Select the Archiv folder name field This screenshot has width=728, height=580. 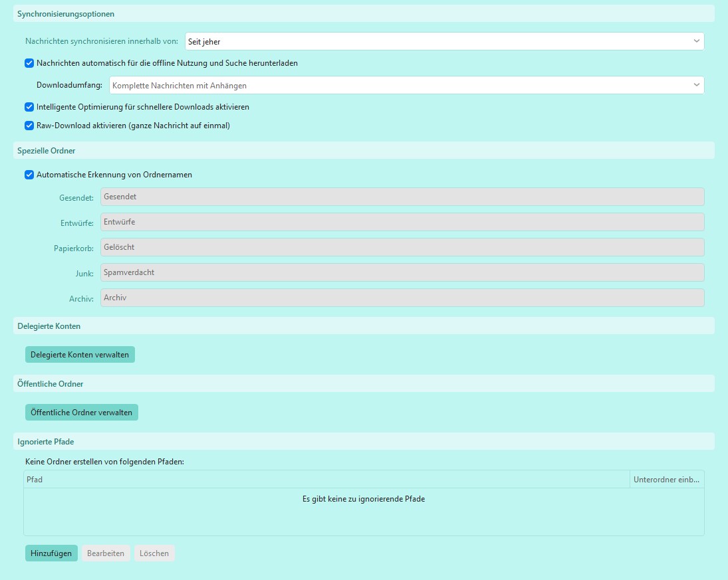tap(402, 297)
